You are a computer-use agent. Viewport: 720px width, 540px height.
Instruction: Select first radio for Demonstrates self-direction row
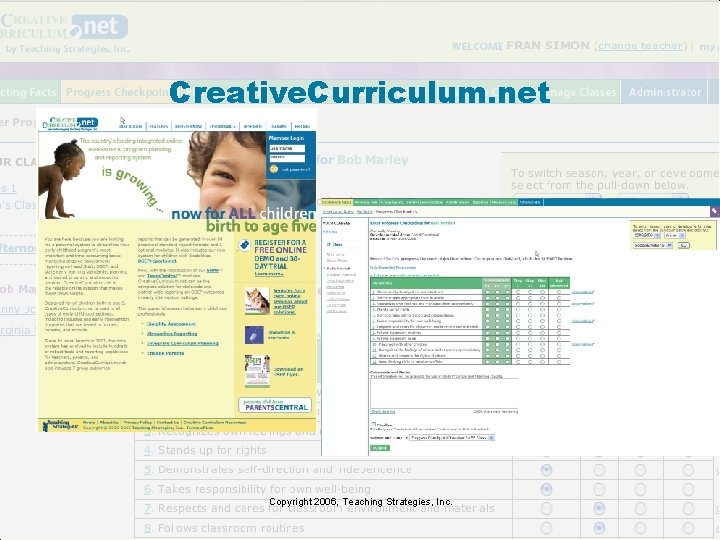point(546,470)
